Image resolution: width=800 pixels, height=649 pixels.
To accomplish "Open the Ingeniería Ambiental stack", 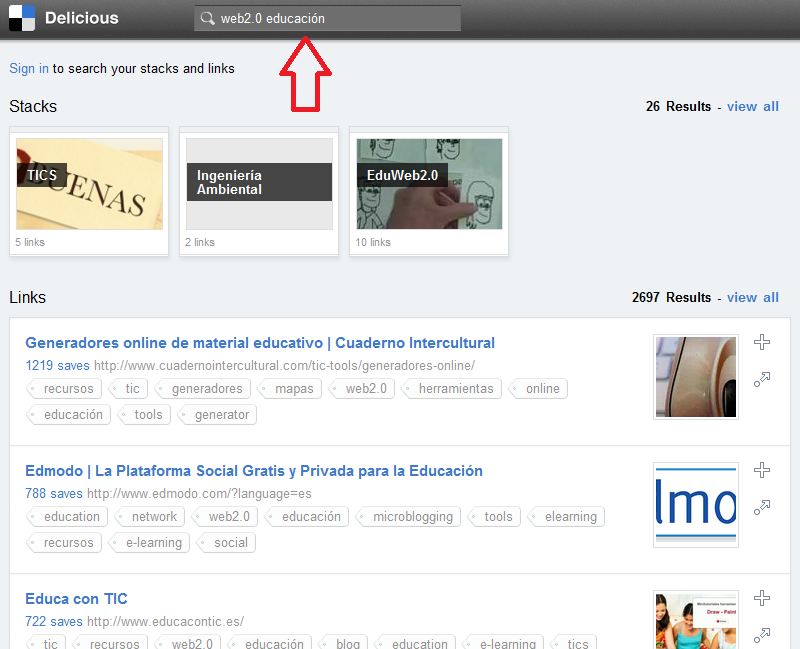I will click(259, 184).
